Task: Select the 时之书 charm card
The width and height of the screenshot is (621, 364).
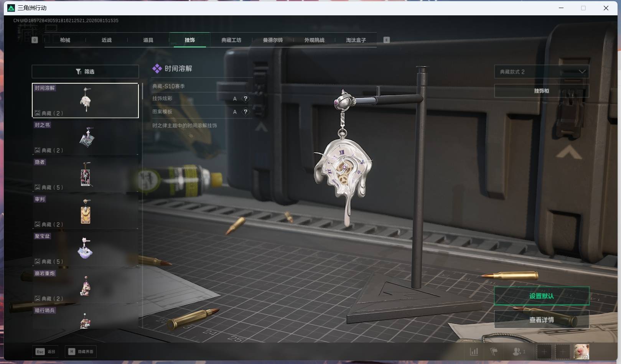Action: pos(85,138)
